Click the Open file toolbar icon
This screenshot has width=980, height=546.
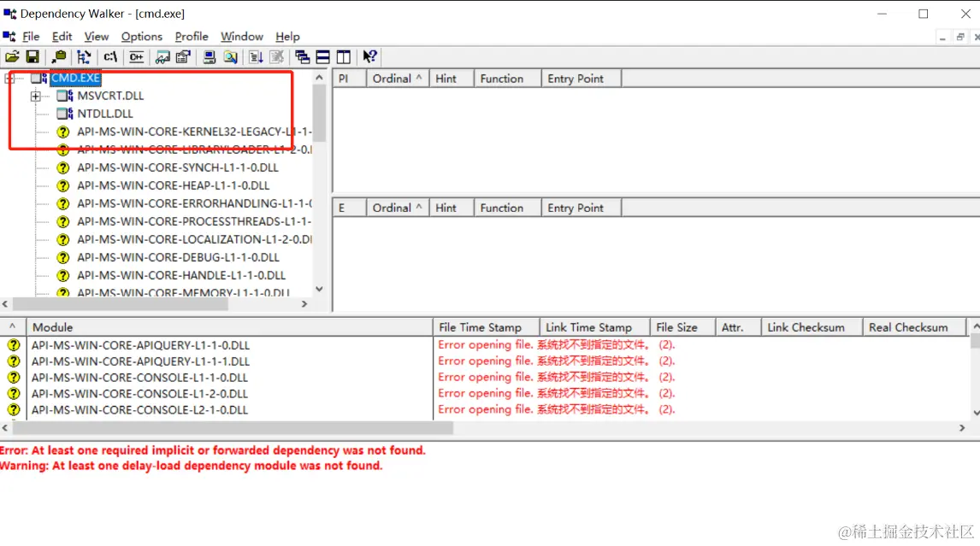pyautogui.click(x=12, y=57)
